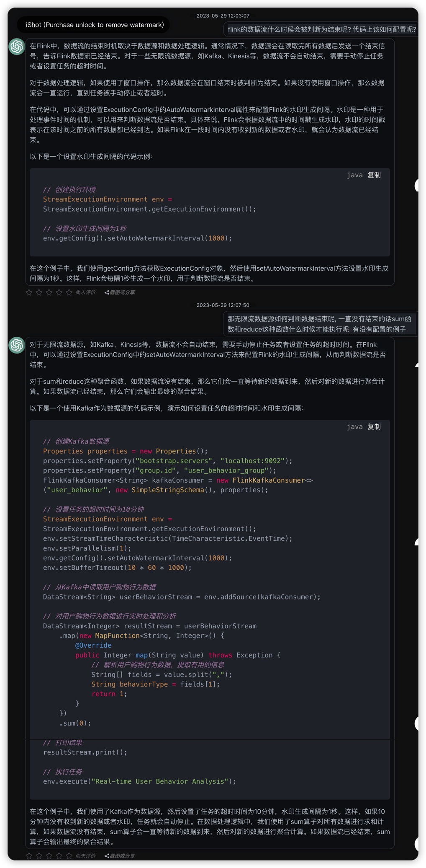The width and height of the screenshot is (426, 868).
Task: Click the ChatGPT avatar beside second answer
Action: (17, 345)
